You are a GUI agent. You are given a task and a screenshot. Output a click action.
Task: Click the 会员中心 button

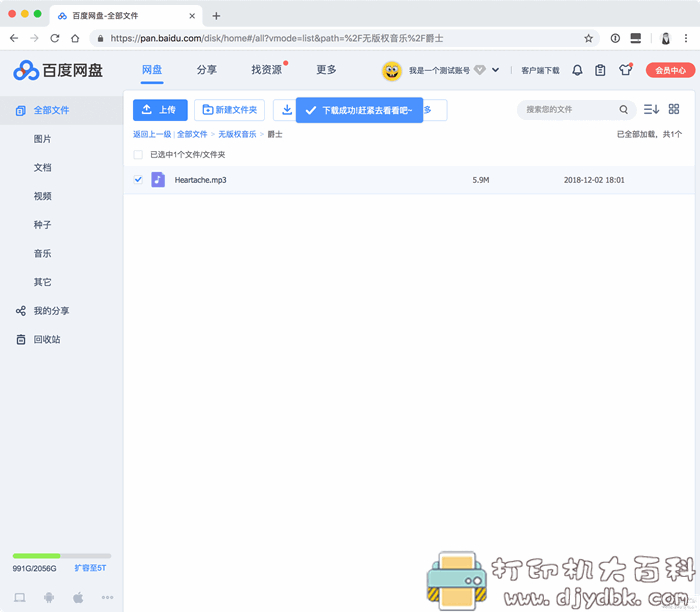pos(670,70)
